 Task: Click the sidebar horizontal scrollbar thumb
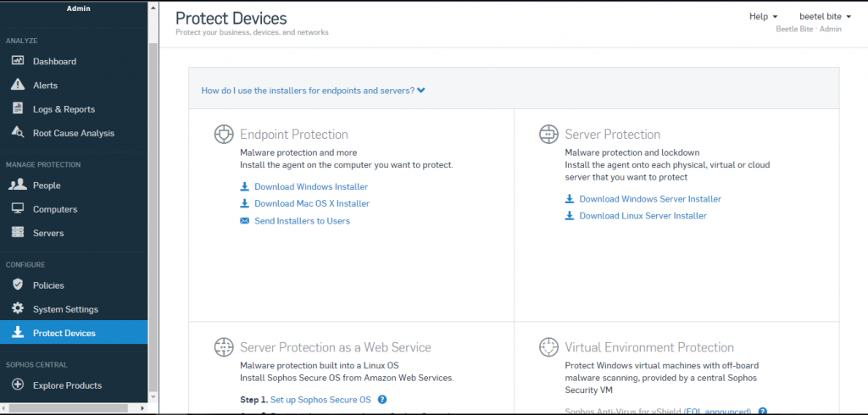(x=68, y=408)
